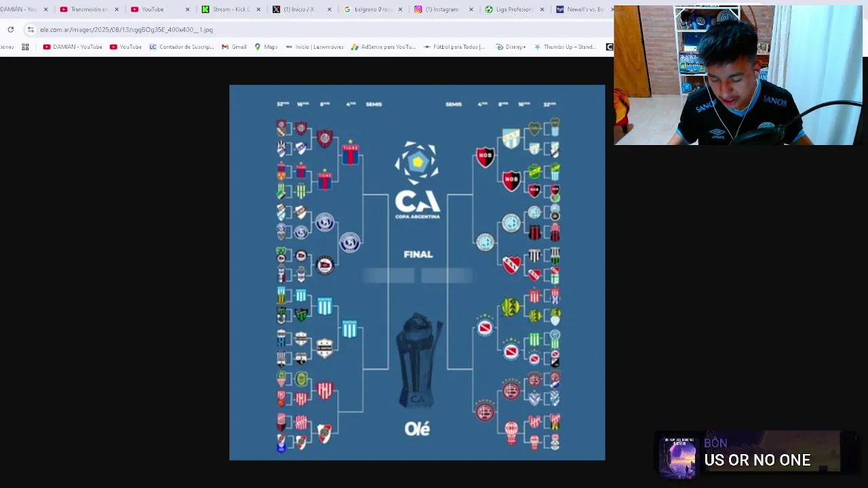
Task: Click the Tigre crest in left quarterfinal column
Action: [x=350, y=154]
